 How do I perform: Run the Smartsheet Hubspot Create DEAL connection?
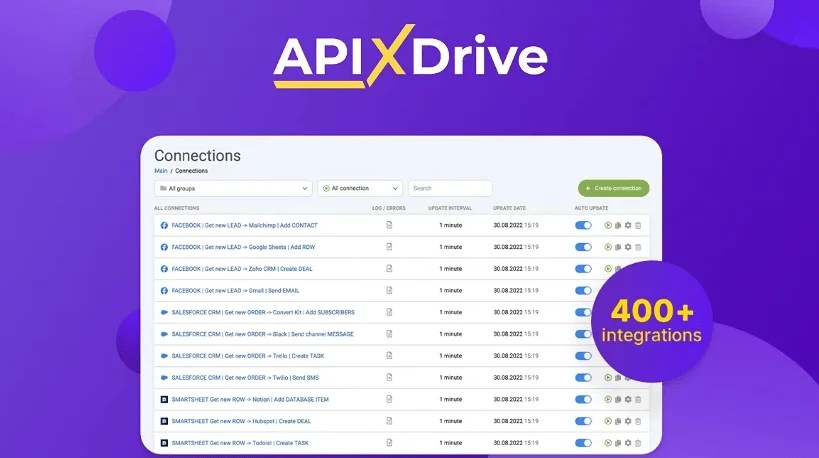click(608, 421)
